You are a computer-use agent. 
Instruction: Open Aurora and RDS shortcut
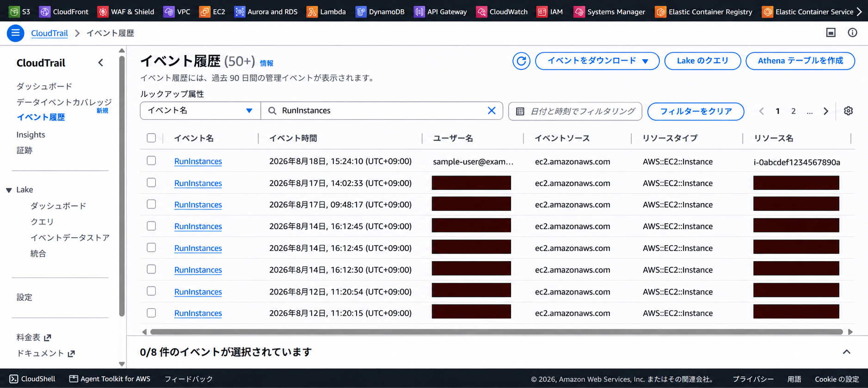point(266,12)
